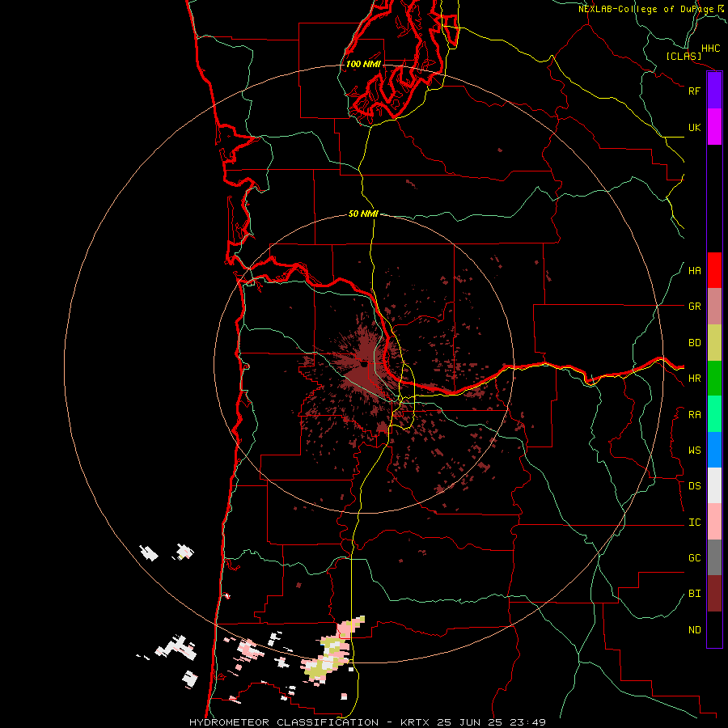This screenshot has height=728, width=728.
Task: Click the RF legend label
Action: (694, 91)
